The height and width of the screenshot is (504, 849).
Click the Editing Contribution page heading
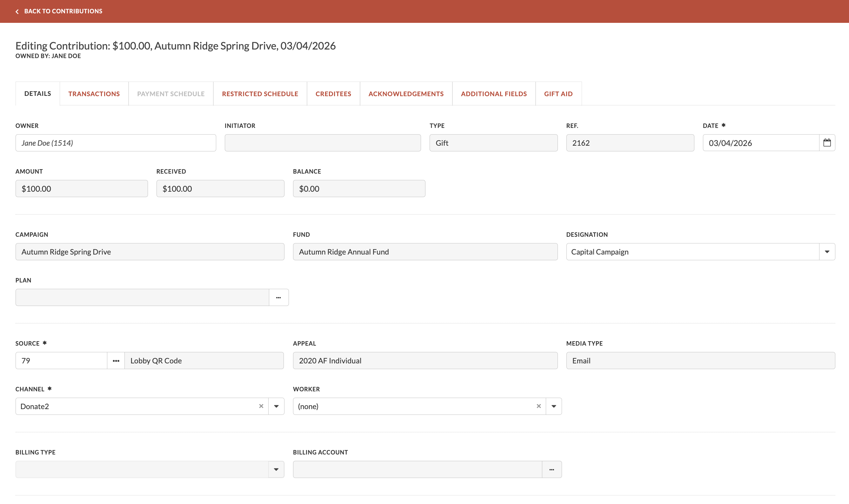tap(176, 46)
